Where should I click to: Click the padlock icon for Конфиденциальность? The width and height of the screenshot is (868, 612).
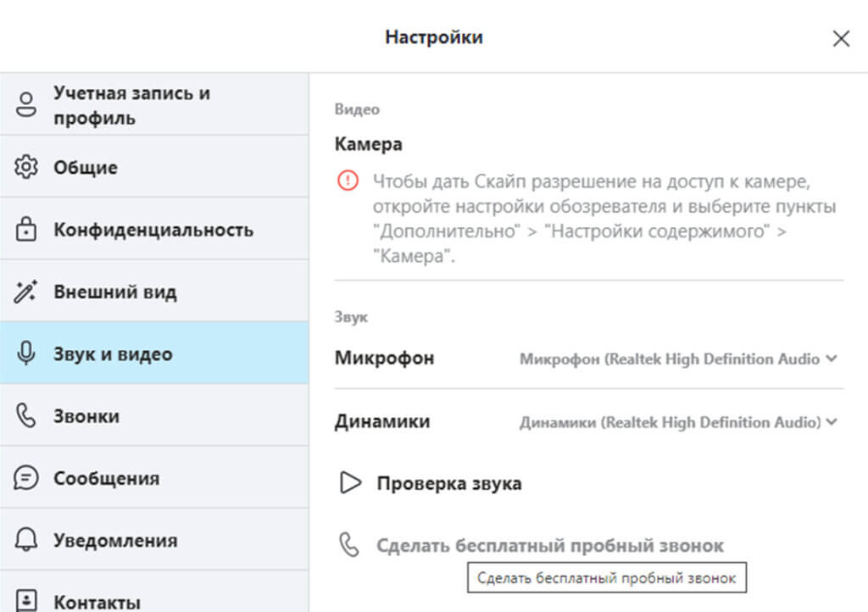point(26,229)
